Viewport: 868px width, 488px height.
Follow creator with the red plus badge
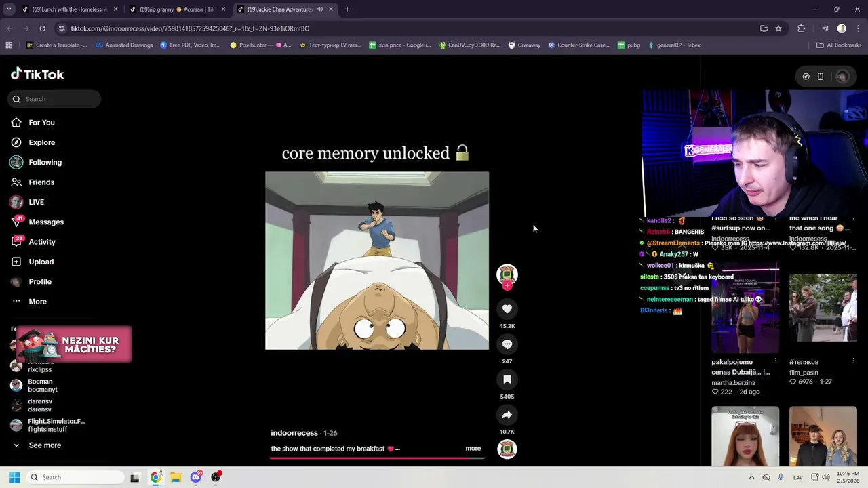coord(507,285)
